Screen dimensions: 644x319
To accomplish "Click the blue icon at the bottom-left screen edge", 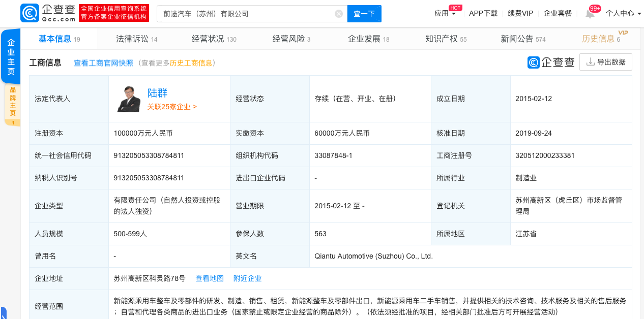I will click(4, 313).
